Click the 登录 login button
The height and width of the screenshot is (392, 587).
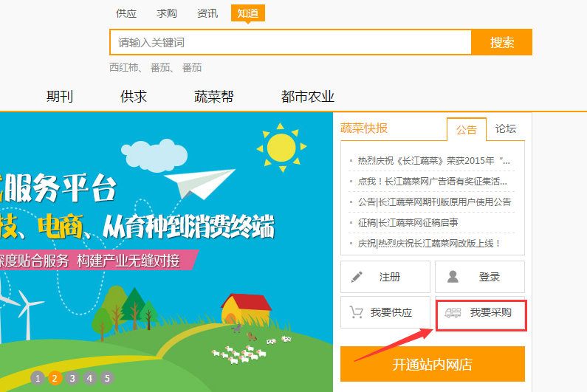[x=480, y=277]
